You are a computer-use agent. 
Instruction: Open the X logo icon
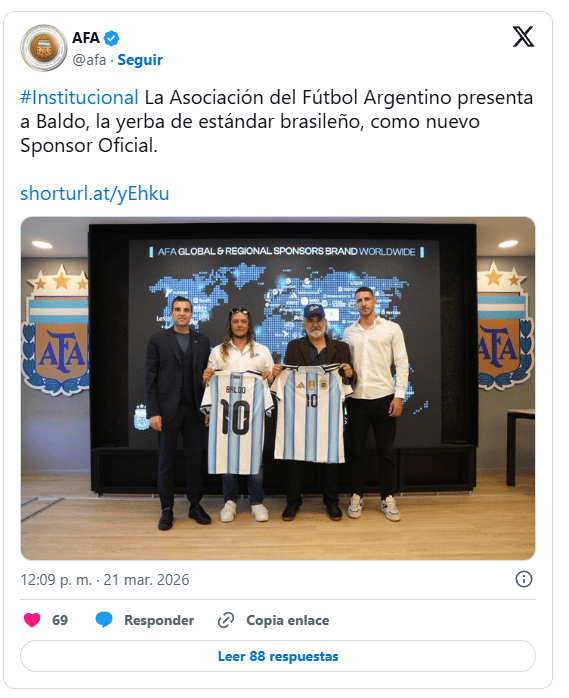pyautogui.click(x=523, y=37)
